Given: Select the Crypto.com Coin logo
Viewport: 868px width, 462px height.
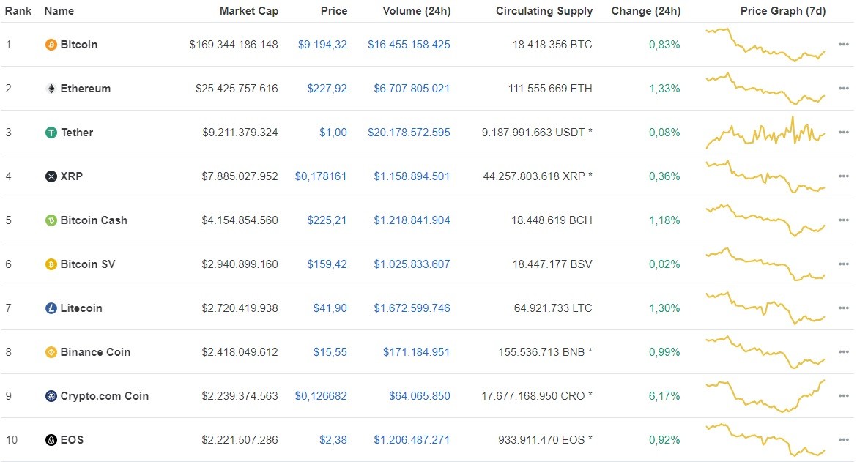Looking at the screenshot, I should pos(50,396).
